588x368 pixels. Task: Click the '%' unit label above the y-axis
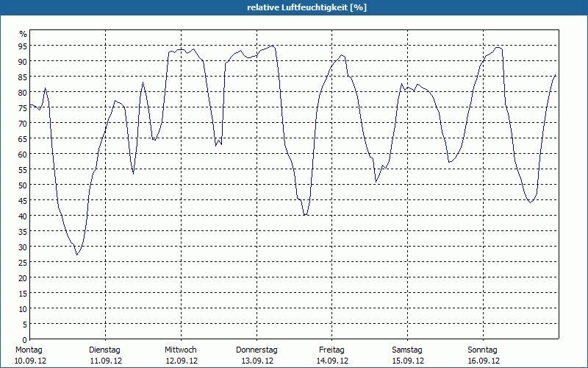[x=23, y=34]
